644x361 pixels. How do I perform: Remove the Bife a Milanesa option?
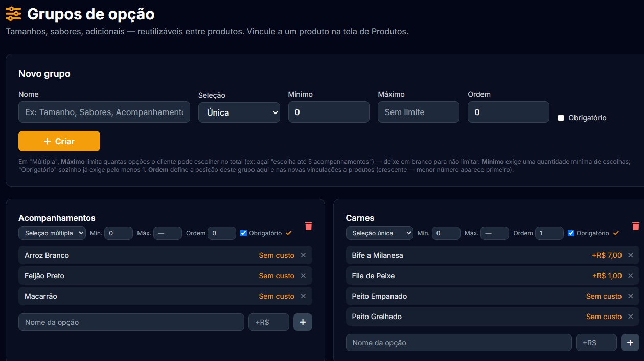click(630, 255)
